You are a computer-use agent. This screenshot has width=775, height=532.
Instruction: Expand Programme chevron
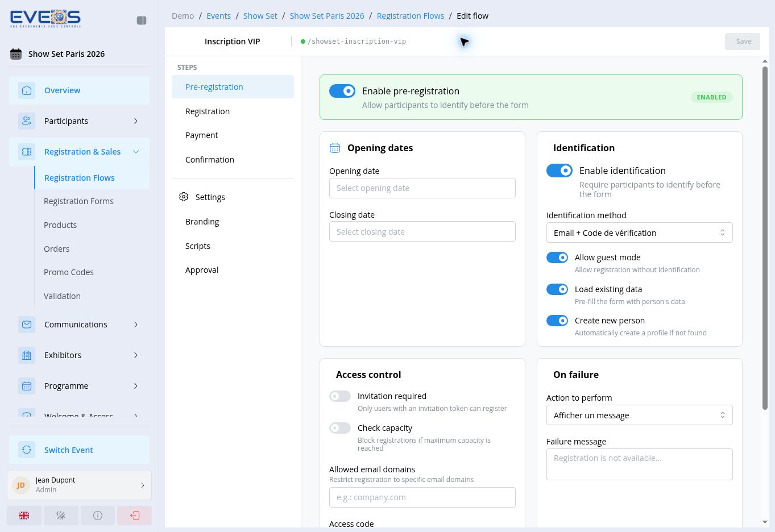(x=136, y=386)
